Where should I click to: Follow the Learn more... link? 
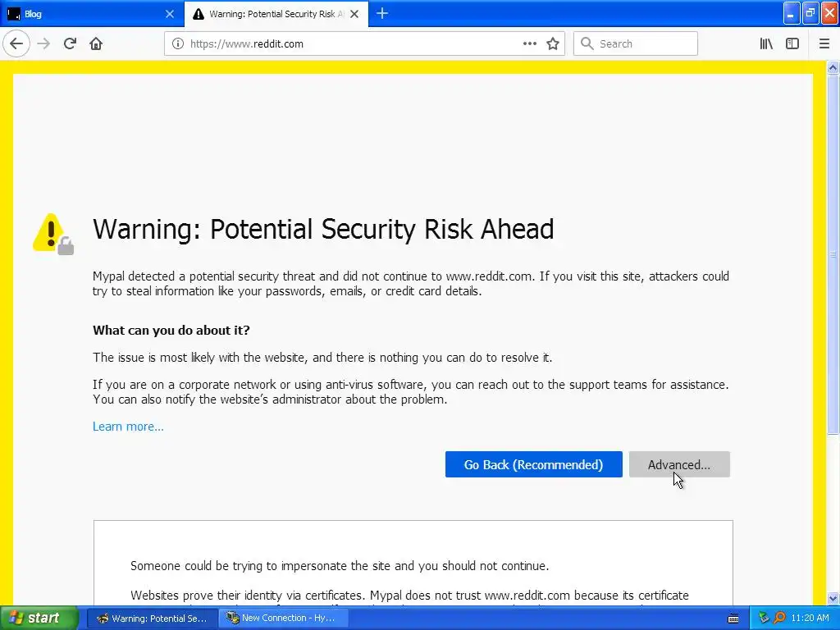click(128, 427)
